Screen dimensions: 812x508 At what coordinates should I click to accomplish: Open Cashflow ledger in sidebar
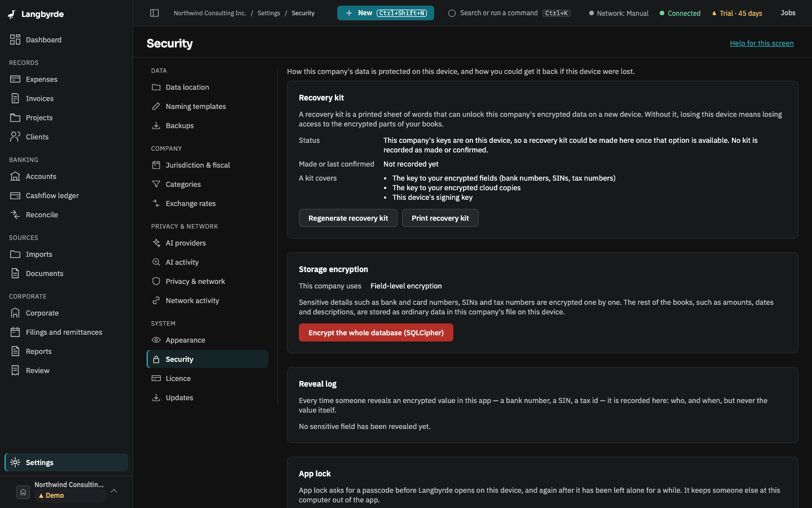click(67, 195)
